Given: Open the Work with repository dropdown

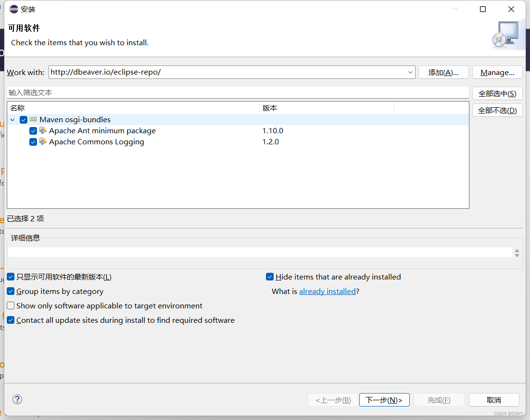Looking at the screenshot, I should (411, 72).
